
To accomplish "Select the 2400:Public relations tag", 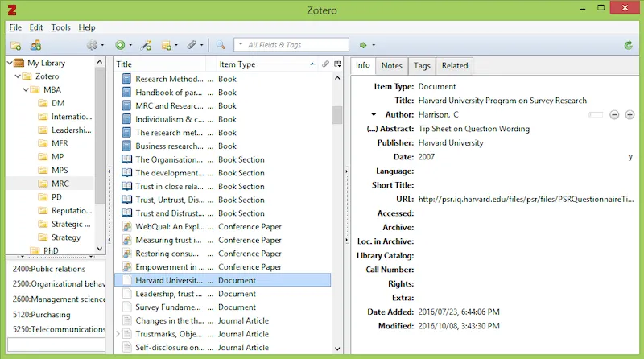I will pos(49,269).
